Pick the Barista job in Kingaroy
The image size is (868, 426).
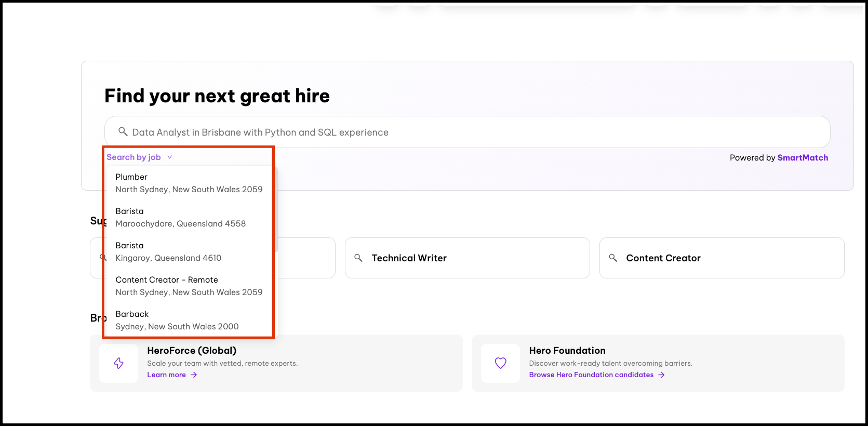point(168,252)
